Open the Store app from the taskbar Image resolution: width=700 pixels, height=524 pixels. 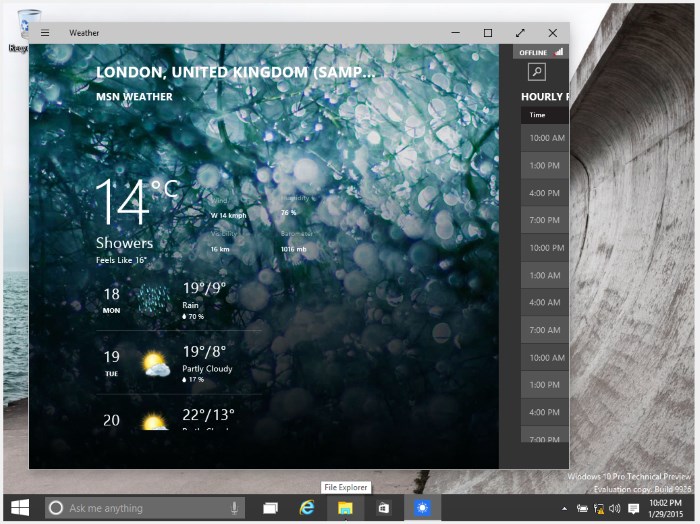coord(383,508)
